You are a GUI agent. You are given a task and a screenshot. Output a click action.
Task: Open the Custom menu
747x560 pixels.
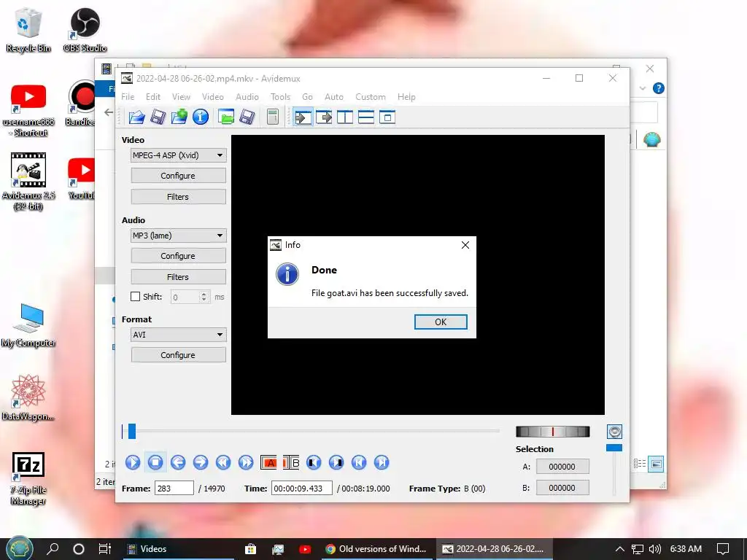(370, 97)
